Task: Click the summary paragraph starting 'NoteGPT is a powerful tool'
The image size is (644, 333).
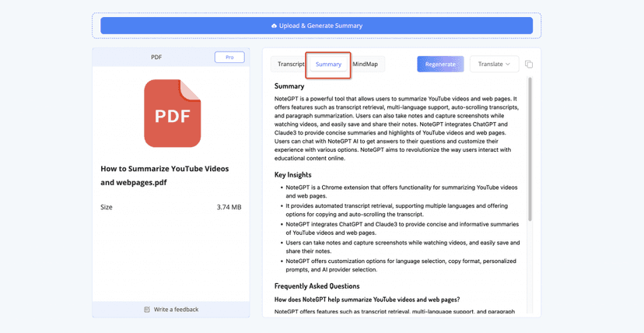Action: click(397, 128)
